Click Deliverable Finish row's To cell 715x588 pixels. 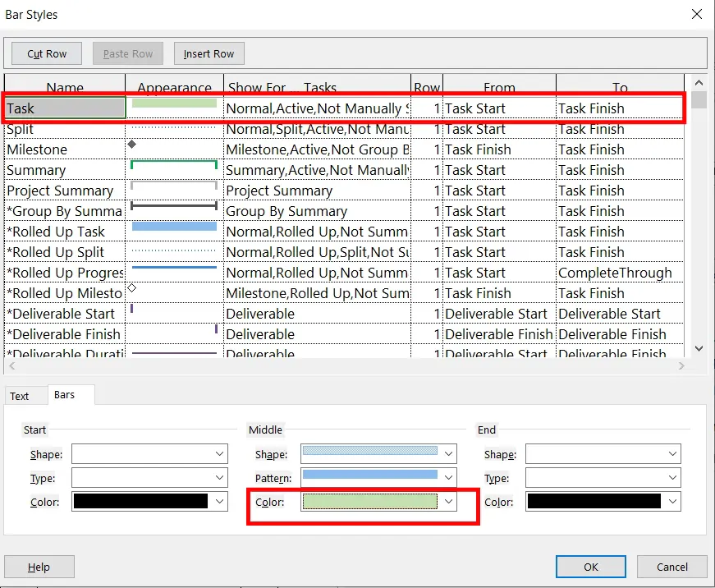coord(620,334)
